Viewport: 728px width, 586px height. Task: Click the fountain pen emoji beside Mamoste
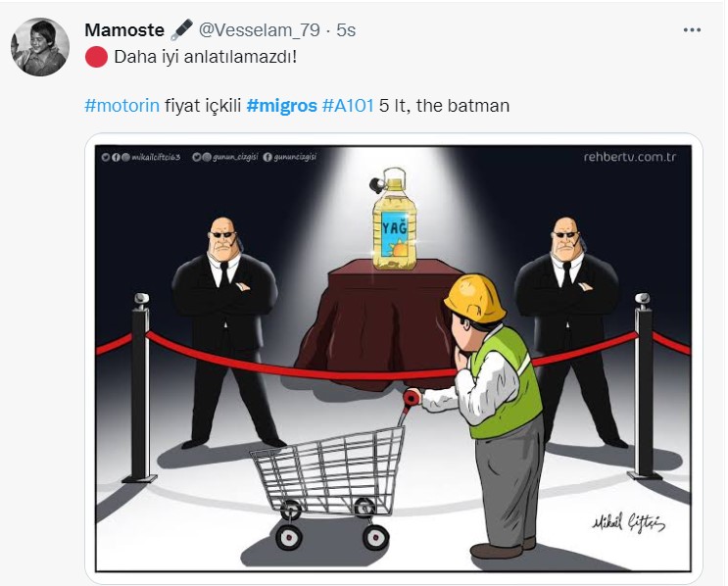click(181, 29)
